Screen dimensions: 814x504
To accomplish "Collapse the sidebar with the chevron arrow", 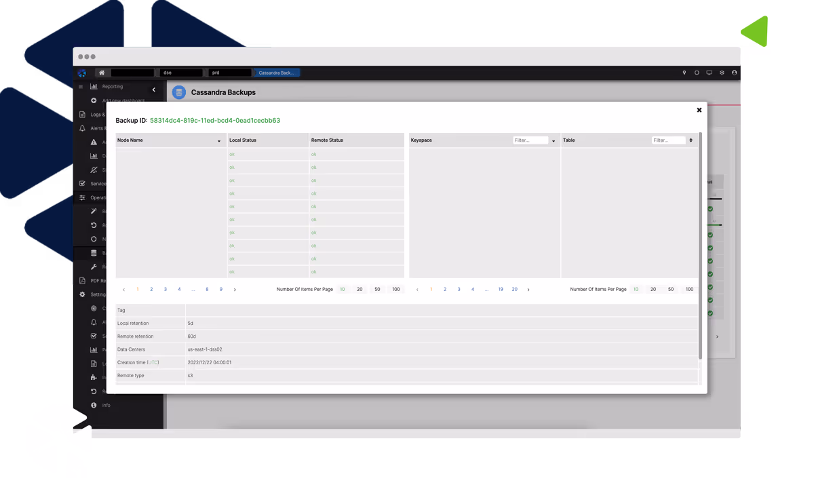I will (154, 90).
